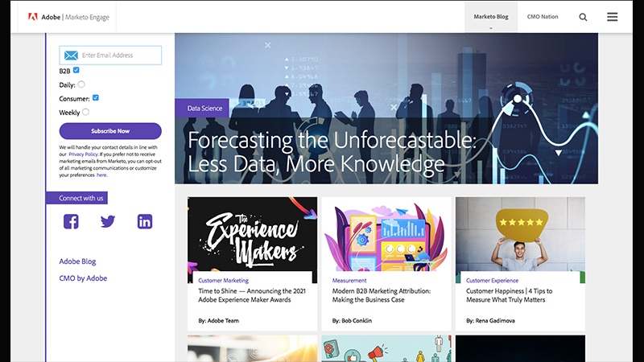The height and width of the screenshot is (362, 644).
Task: Open the Experience Makers article thumbnail
Action: tap(252, 234)
